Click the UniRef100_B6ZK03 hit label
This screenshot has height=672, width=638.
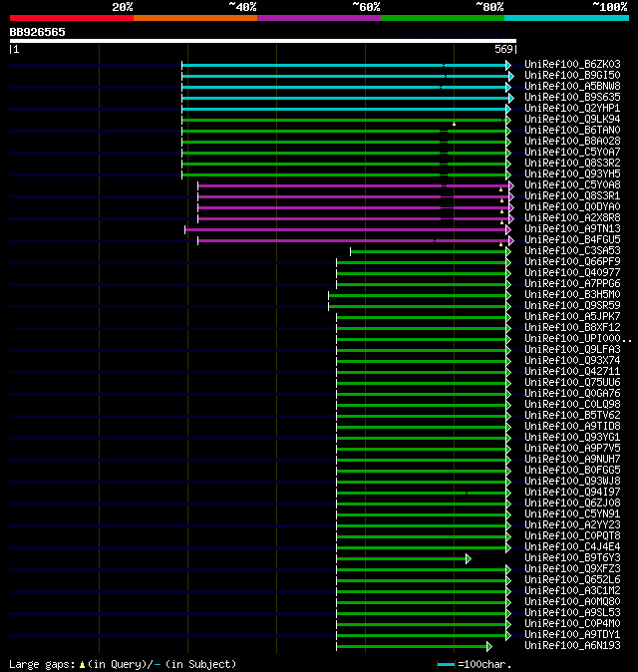click(572, 64)
